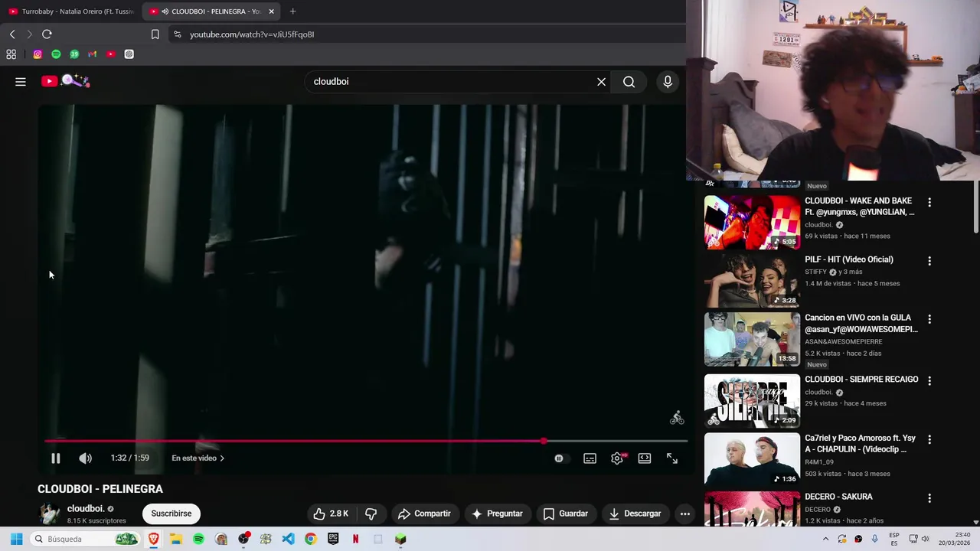
Task: Reload the current page
Action: tap(47, 34)
